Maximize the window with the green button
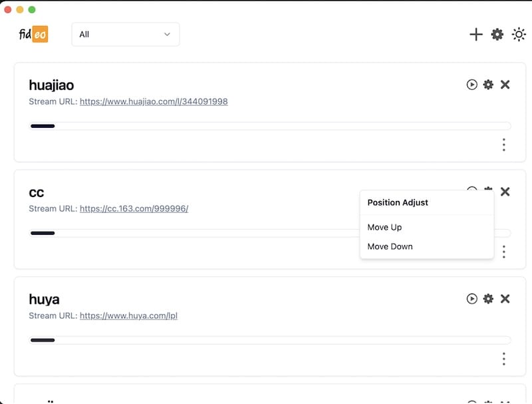 (32, 9)
